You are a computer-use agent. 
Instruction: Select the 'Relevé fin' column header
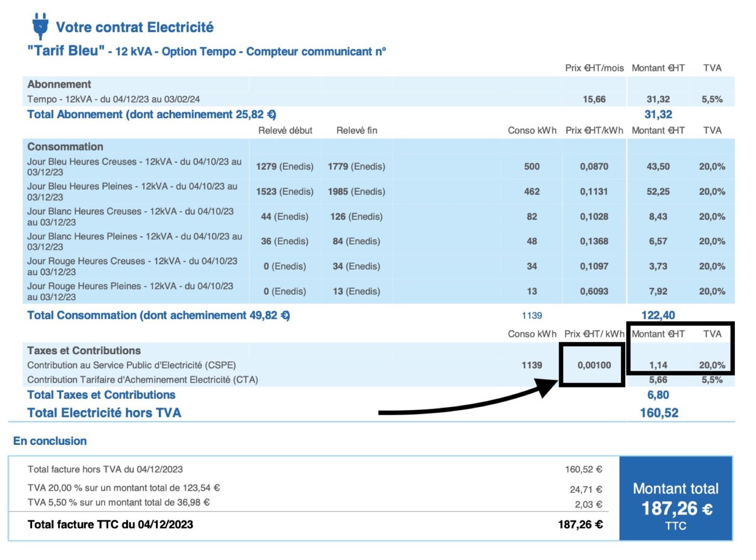coord(357,131)
